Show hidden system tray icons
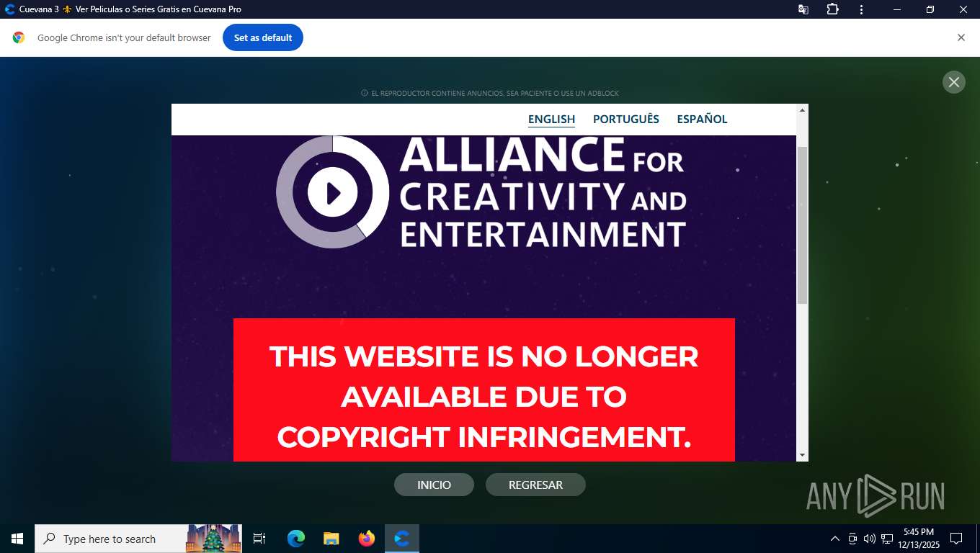980x553 pixels. (x=835, y=539)
